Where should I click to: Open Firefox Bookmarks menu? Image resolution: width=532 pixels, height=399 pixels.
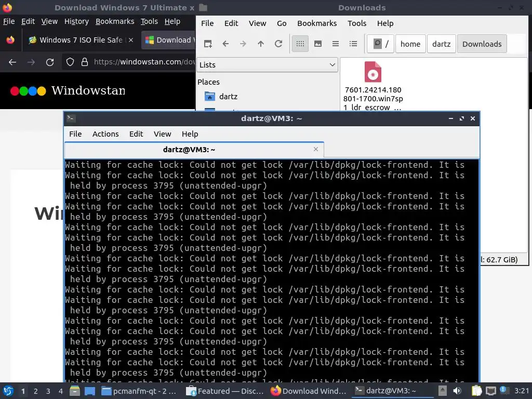tap(115, 21)
